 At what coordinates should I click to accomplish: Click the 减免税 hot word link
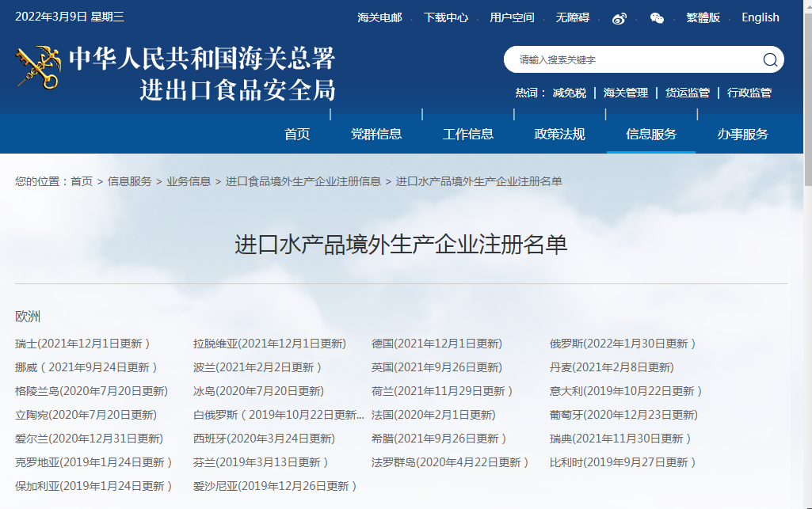(x=570, y=93)
